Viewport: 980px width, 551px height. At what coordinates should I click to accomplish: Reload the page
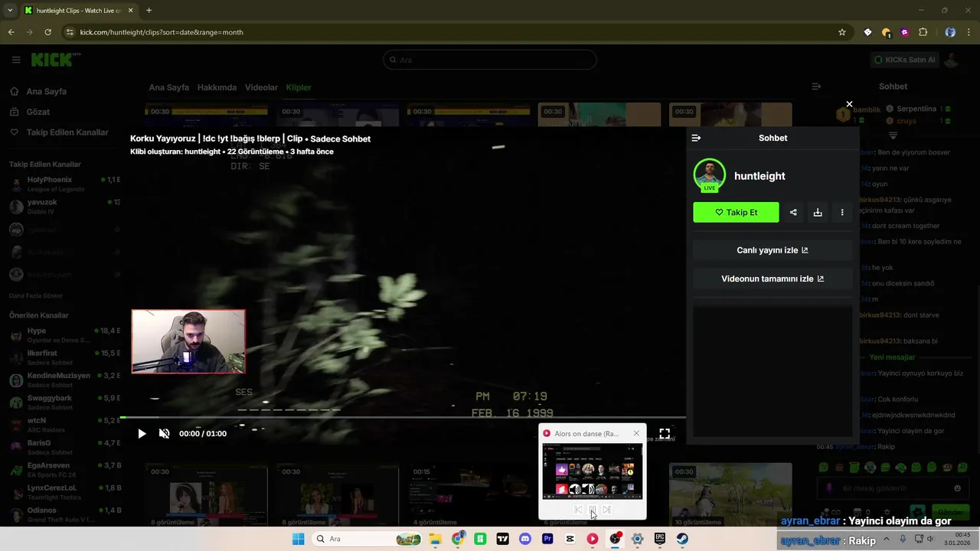point(47,32)
